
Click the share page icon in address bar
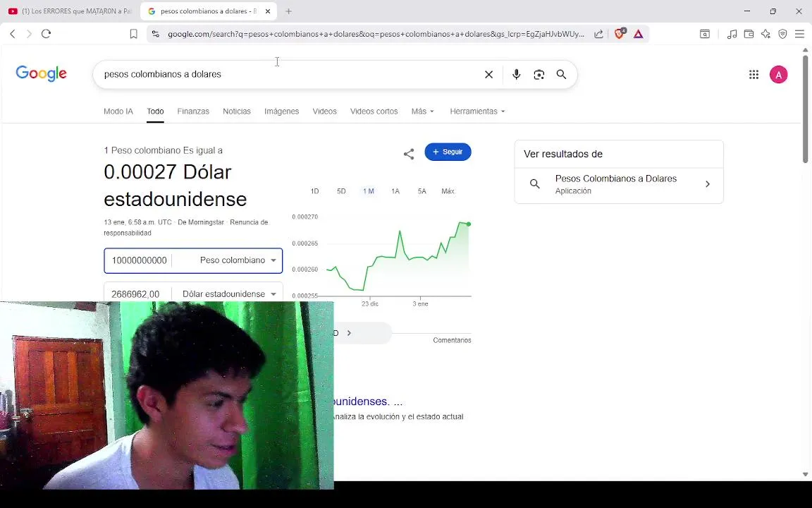(598, 34)
